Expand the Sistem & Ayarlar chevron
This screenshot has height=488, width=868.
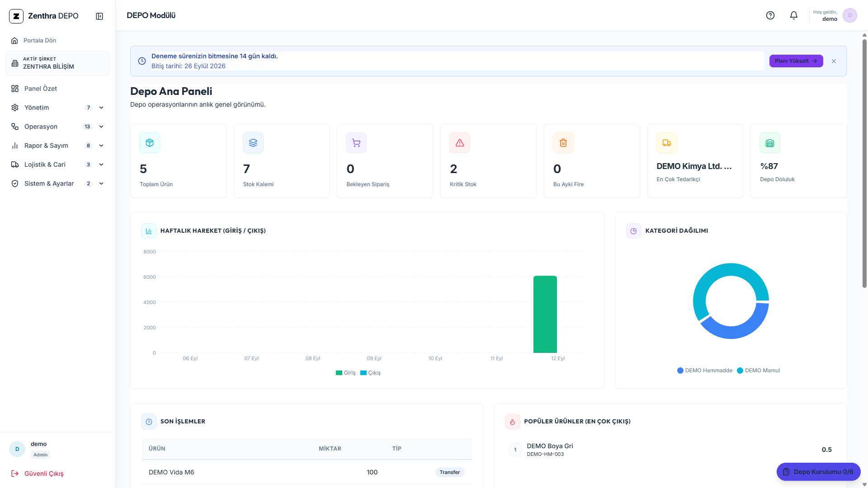[x=101, y=183]
